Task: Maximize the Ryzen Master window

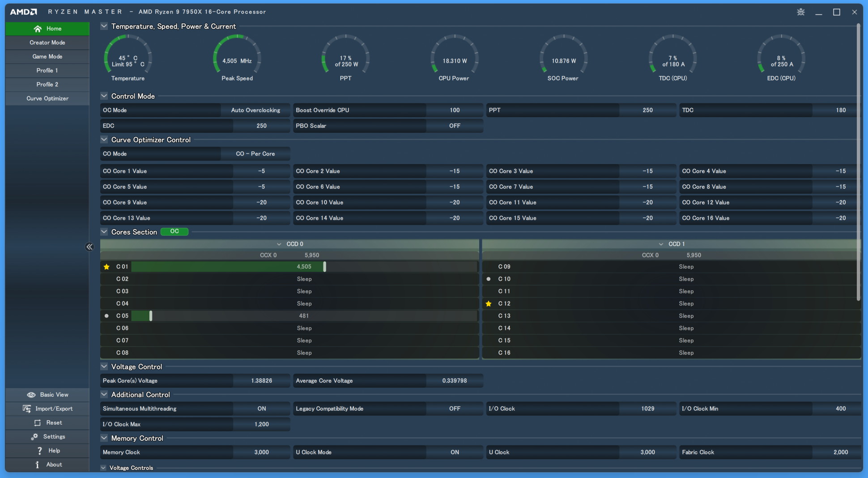Action: click(x=836, y=12)
